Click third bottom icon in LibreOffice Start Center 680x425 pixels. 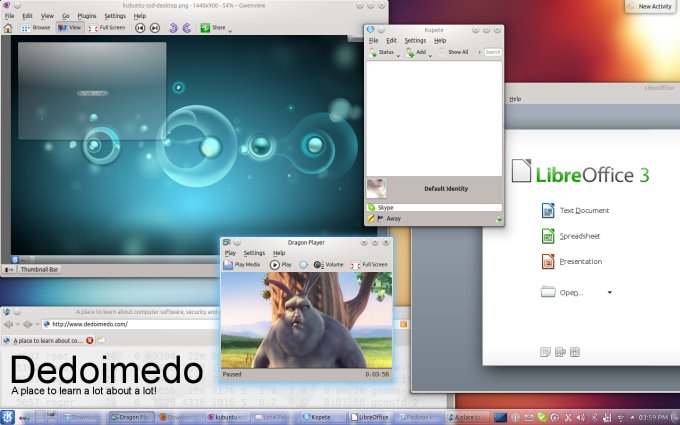click(575, 352)
